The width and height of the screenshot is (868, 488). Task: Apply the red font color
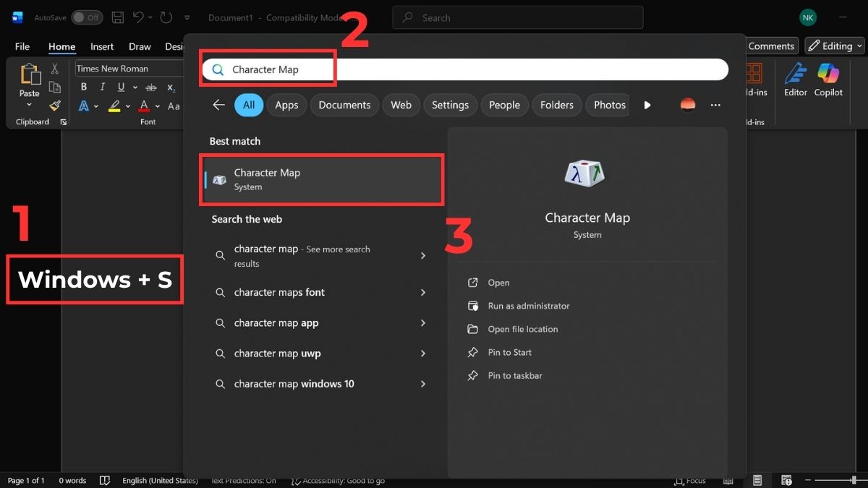click(x=144, y=106)
